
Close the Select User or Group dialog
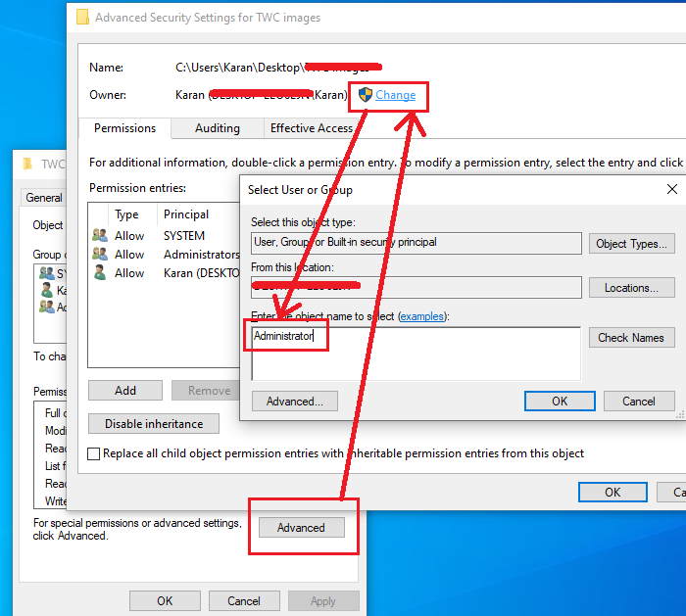point(672,189)
